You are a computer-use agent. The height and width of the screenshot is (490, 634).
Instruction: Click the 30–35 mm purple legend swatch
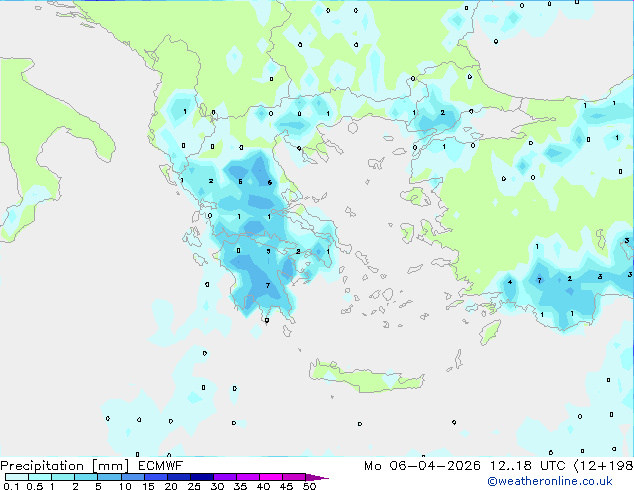[x=224, y=477]
